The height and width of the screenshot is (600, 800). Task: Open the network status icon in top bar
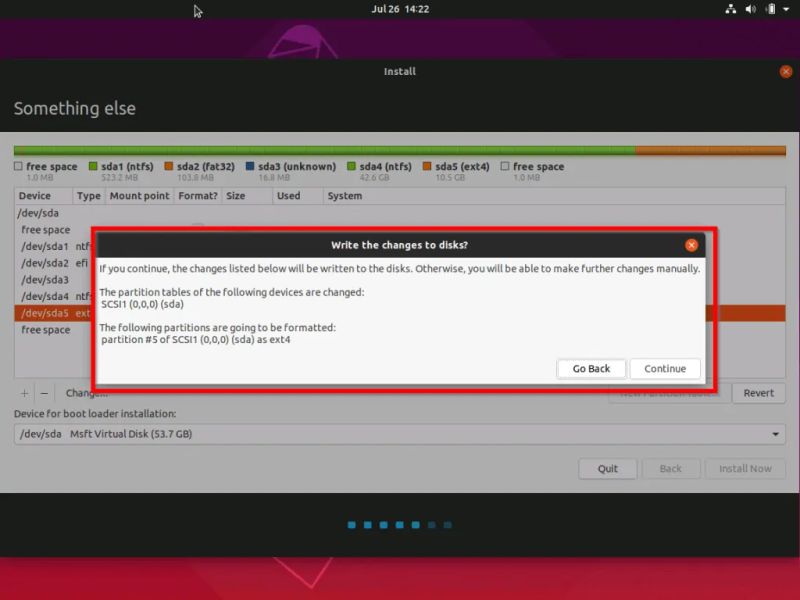[x=731, y=8]
